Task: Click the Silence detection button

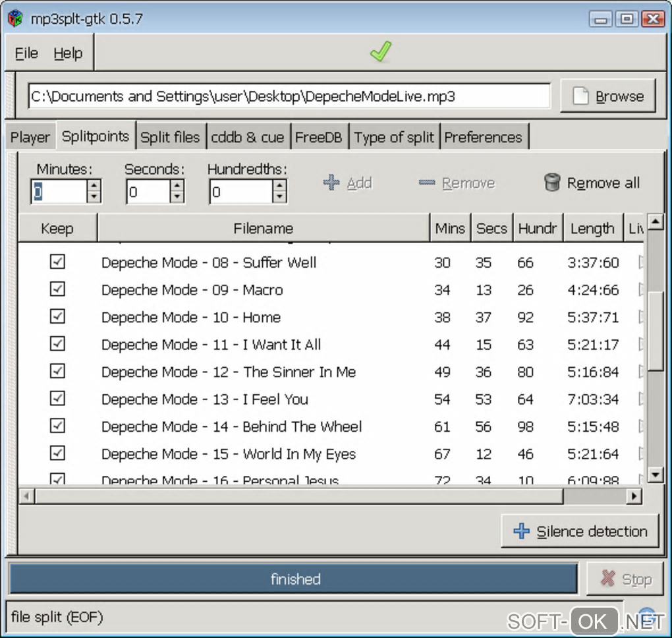Action: coord(580,531)
